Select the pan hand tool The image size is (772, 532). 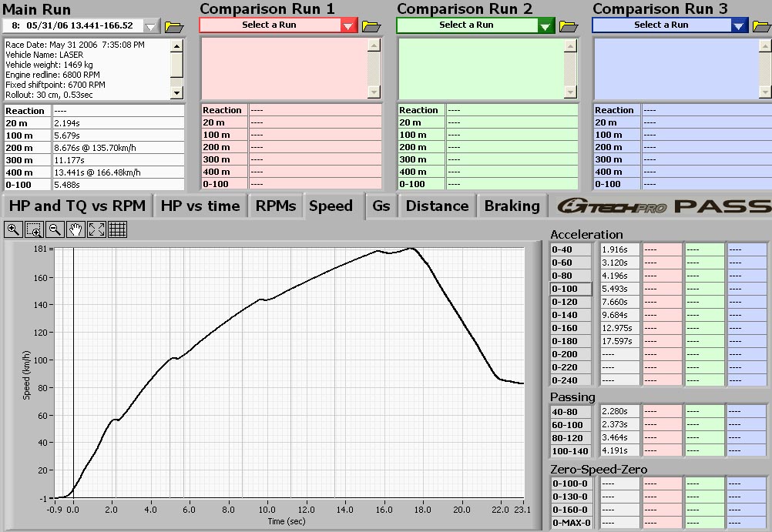click(76, 229)
